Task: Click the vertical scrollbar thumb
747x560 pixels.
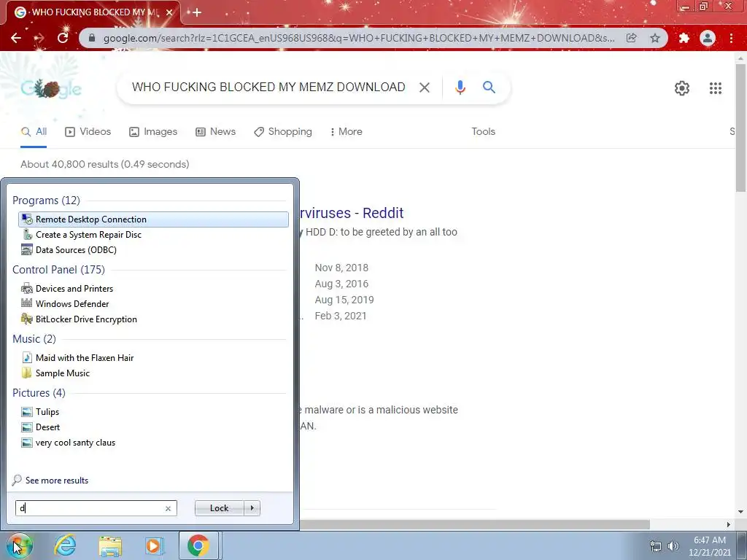Action: pyautogui.click(x=741, y=128)
